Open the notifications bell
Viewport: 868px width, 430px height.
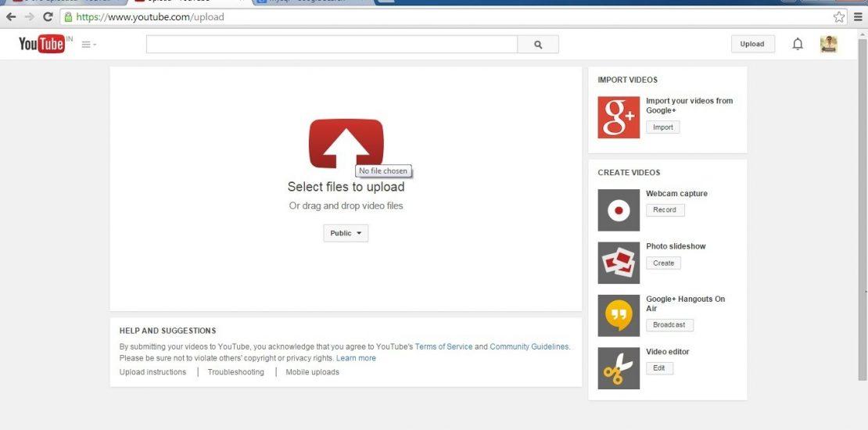coord(798,45)
